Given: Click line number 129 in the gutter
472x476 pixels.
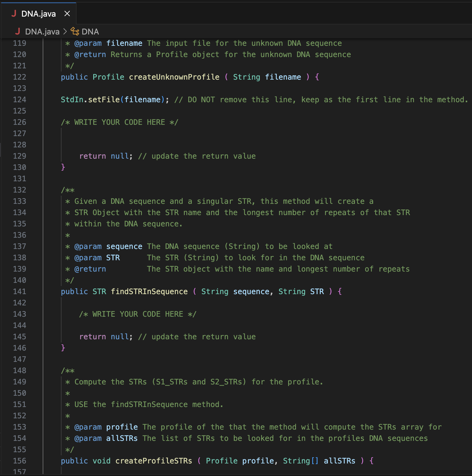Looking at the screenshot, I should 19,156.
